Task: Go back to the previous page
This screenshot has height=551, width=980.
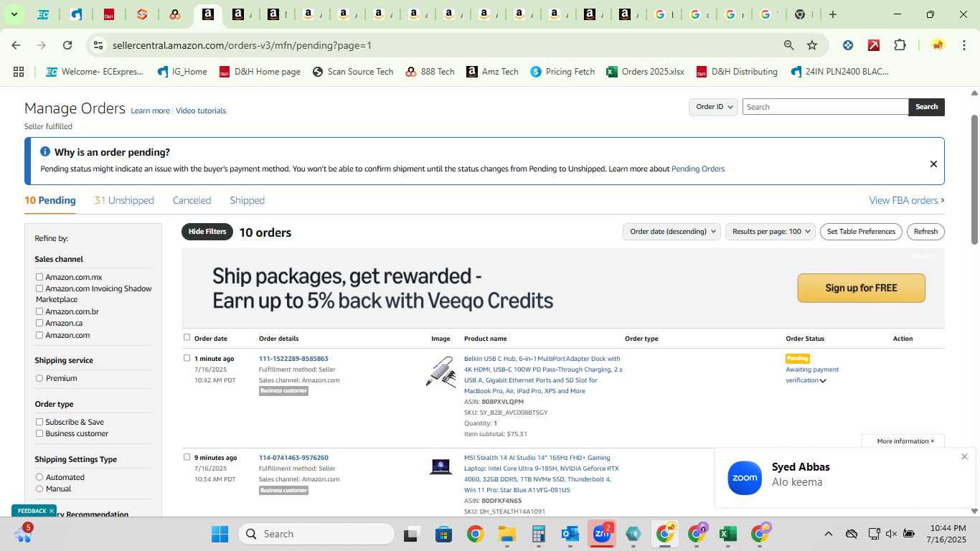Action: click(x=16, y=45)
